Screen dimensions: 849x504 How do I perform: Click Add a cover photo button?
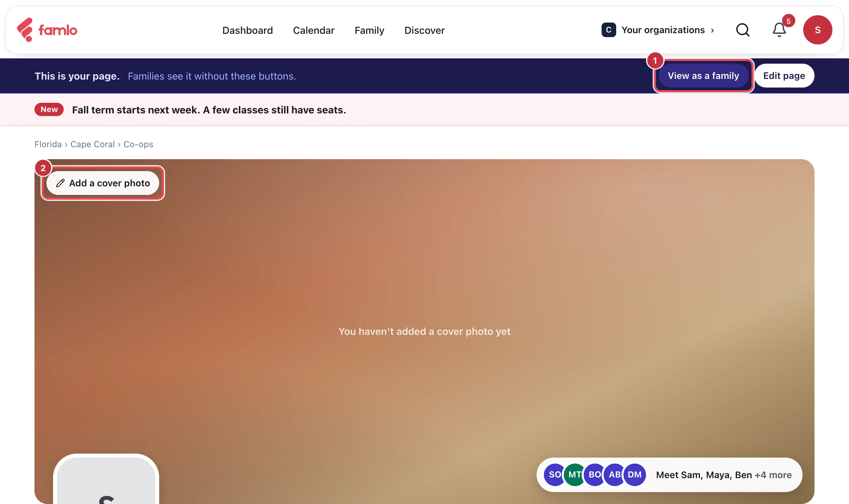(x=103, y=183)
